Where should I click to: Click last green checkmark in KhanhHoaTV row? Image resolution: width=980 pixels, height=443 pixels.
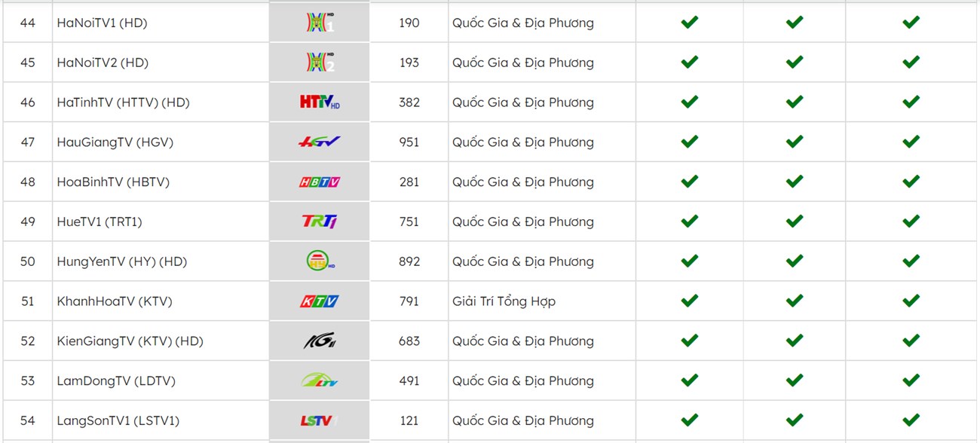[x=911, y=301]
